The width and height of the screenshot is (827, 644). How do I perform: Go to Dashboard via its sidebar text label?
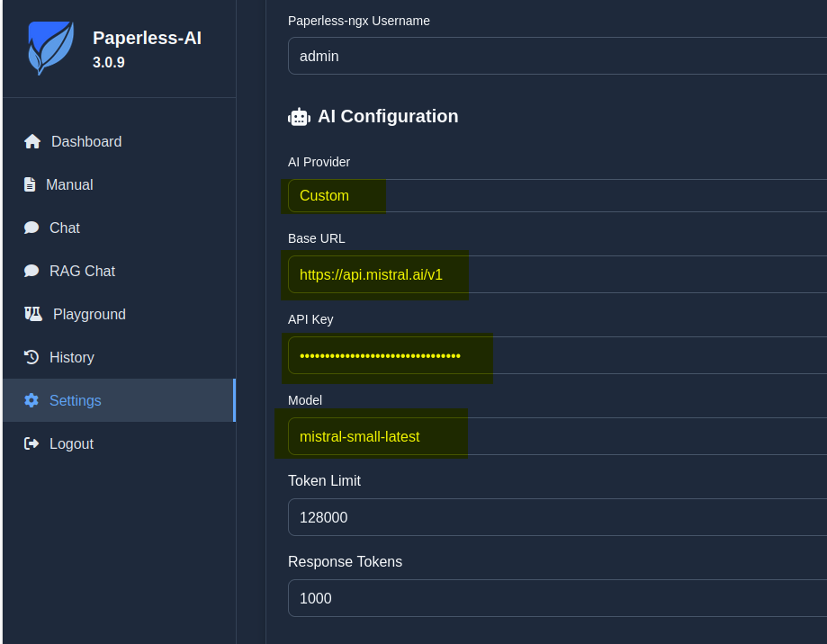point(86,141)
